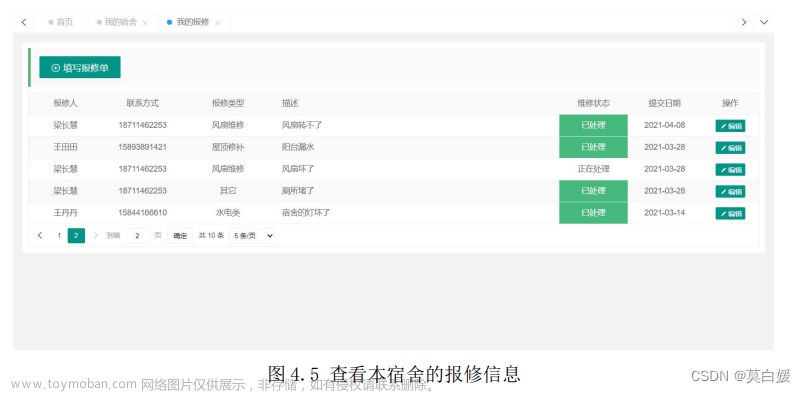
Task: Click the 维修状态 column header
Action: (x=593, y=103)
